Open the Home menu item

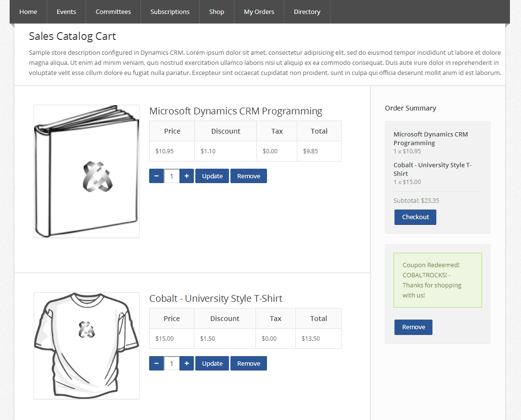point(28,12)
